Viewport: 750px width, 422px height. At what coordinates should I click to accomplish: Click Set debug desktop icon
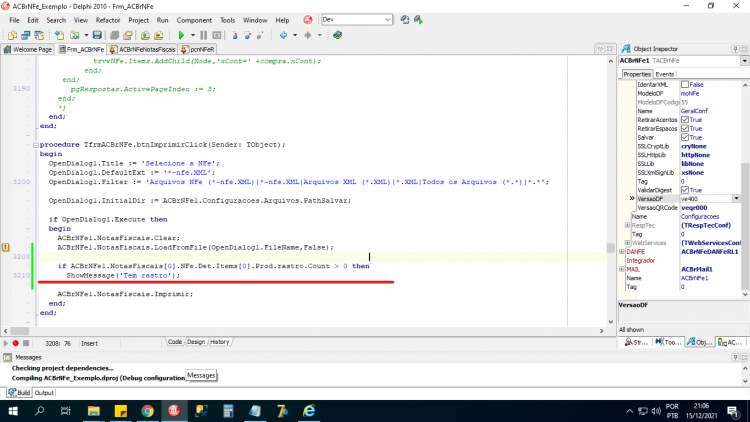[419, 20]
